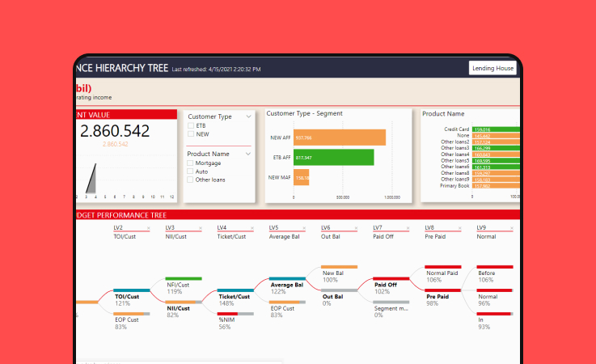This screenshot has height=364, width=596.
Task: Remove the LV4 Ticket/Cust level with its X icon
Action: click(x=252, y=228)
